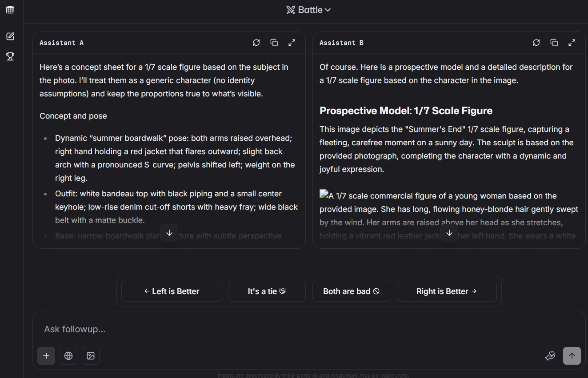Regenerate Assistant A response

click(256, 43)
